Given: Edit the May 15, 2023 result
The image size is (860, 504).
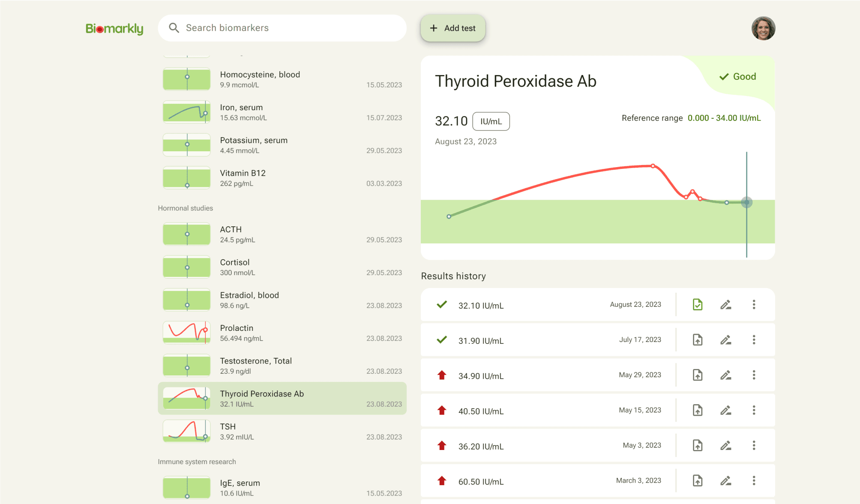Looking at the screenshot, I should pos(725,410).
